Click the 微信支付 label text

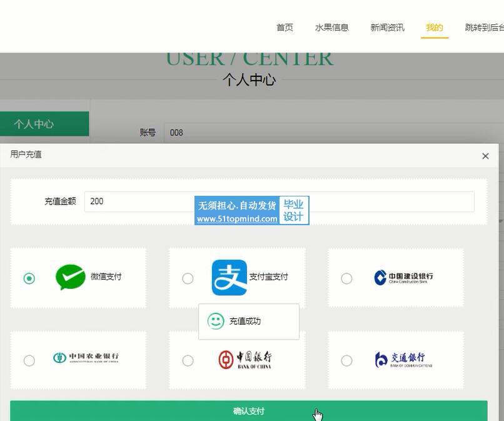[x=106, y=276]
